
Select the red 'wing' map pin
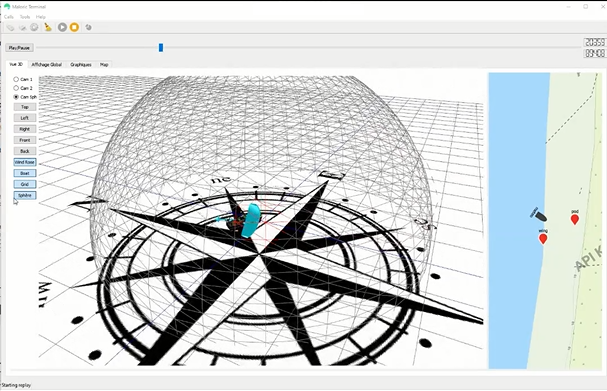point(543,238)
